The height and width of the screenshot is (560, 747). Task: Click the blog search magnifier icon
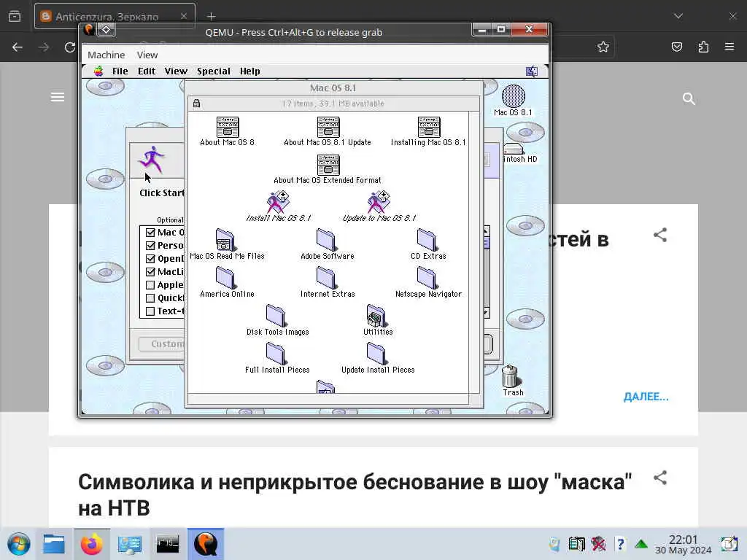689,98
